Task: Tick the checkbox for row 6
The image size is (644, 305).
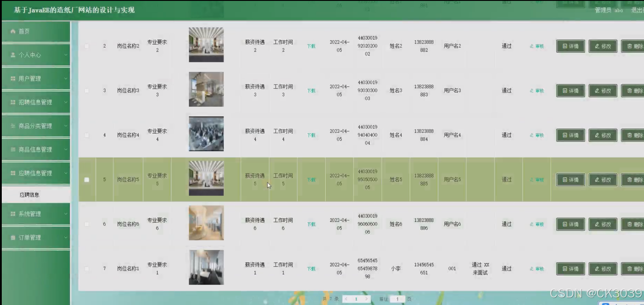Action: pos(86,224)
